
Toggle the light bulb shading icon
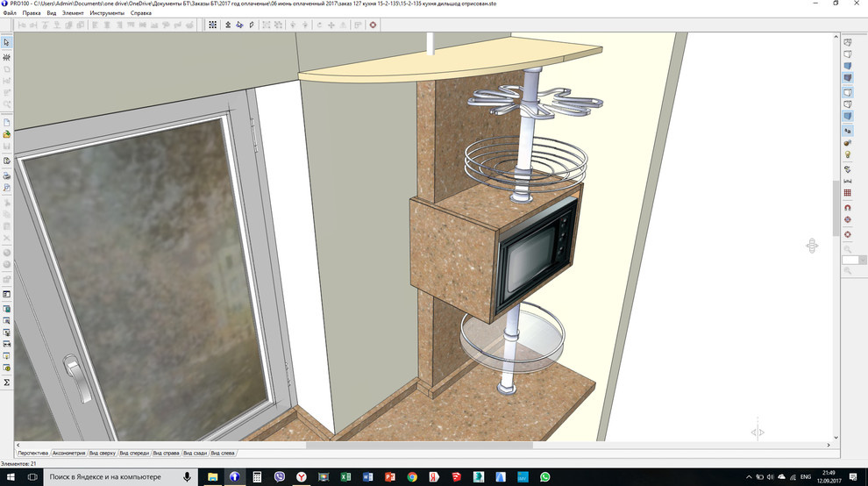[x=847, y=154]
